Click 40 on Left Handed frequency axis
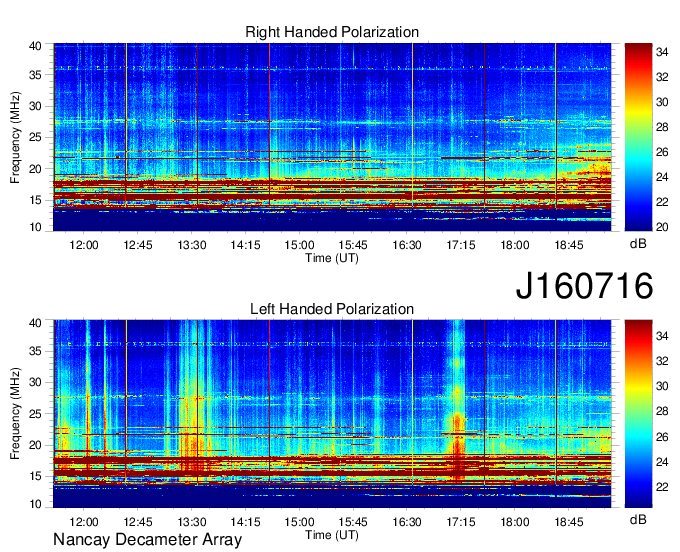The width and height of the screenshot is (680, 552). coord(35,323)
